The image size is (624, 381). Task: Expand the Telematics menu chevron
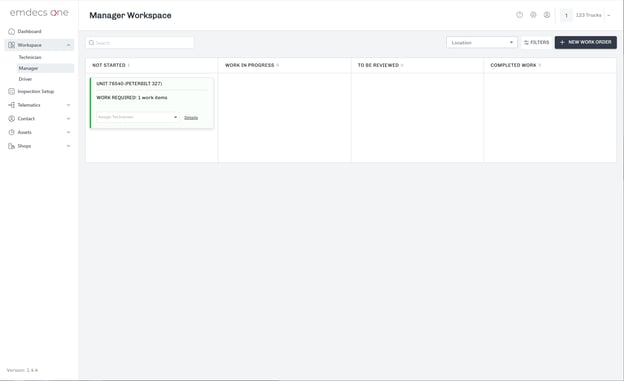(68, 105)
